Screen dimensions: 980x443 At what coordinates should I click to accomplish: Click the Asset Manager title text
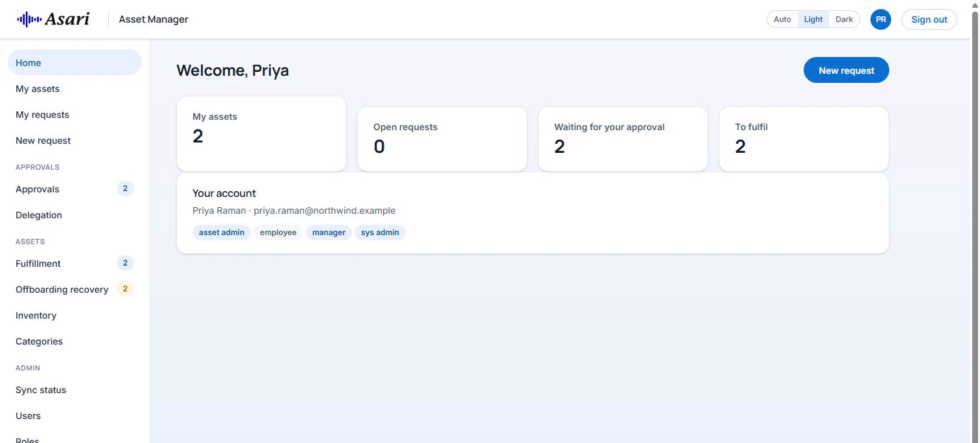click(154, 19)
